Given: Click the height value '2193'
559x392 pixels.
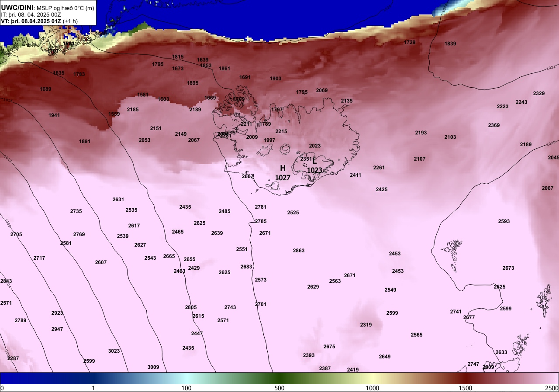Looking at the screenshot, I should [x=421, y=133].
